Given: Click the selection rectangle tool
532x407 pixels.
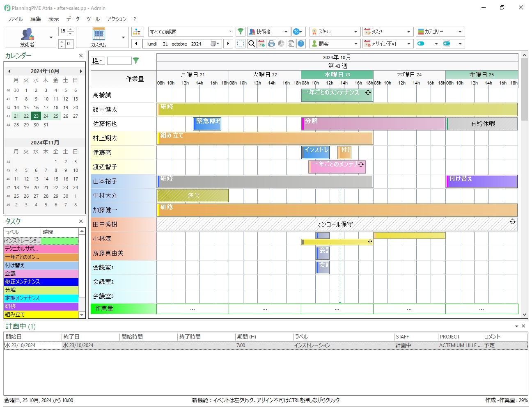Looking at the screenshot, I should (241, 43).
